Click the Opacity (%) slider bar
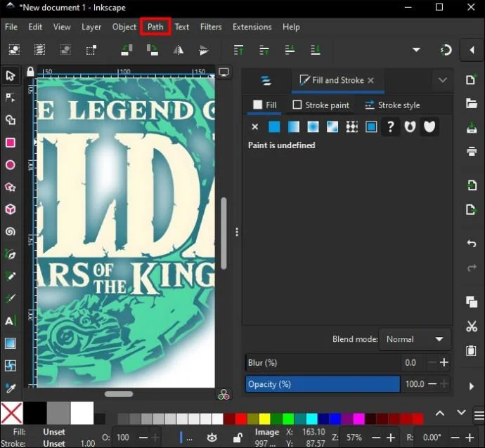Image resolution: width=485 pixels, height=448 pixels. pyautogui.click(x=323, y=384)
